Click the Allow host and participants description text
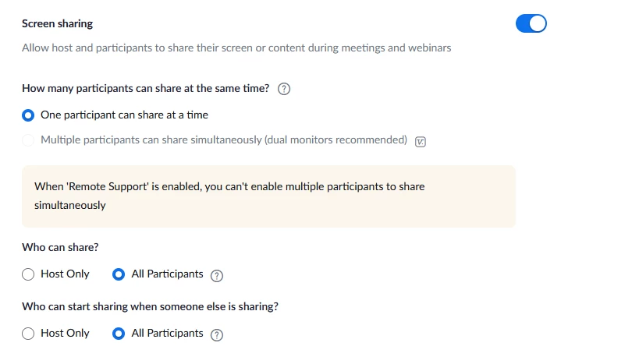This screenshot has width=632, height=364. click(236, 48)
